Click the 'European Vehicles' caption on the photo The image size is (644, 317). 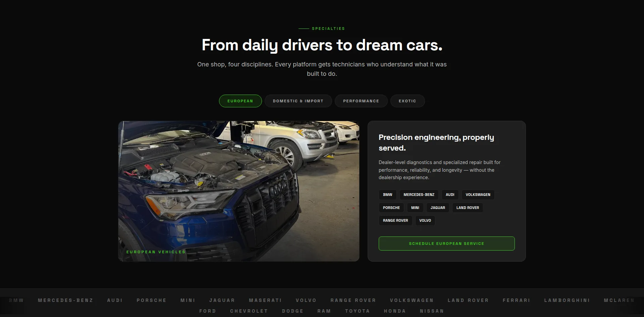click(156, 252)
